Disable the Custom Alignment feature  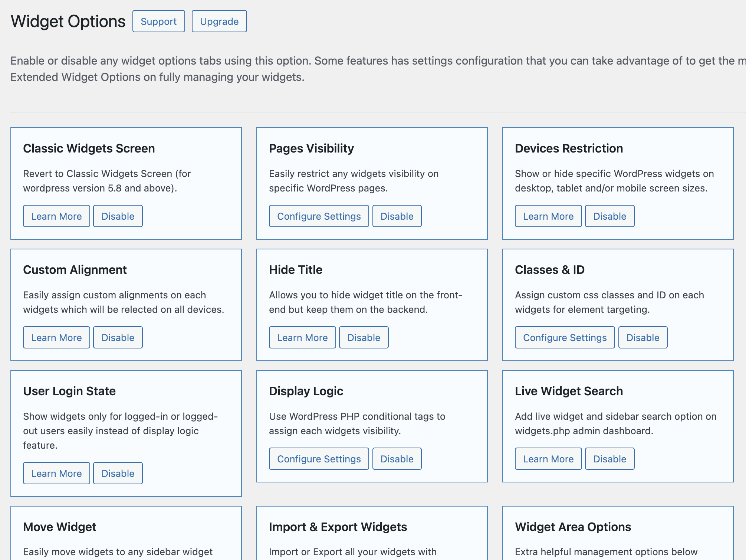(118, 337)
